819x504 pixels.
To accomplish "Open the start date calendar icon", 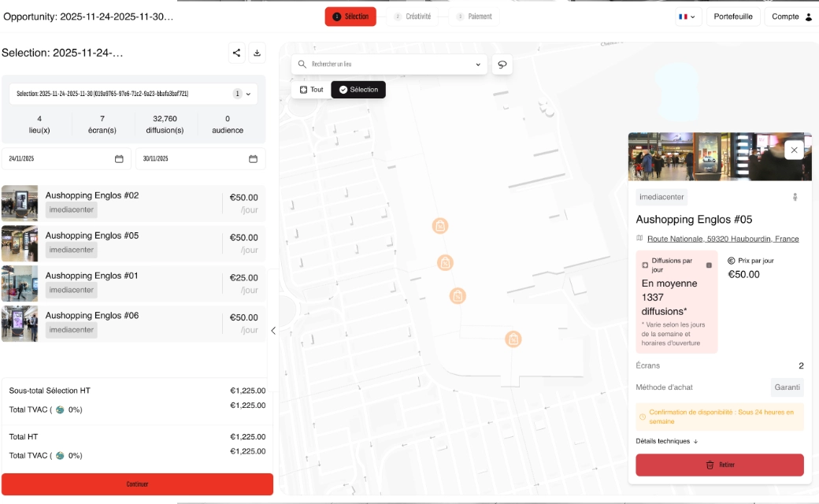I will 119,158.
